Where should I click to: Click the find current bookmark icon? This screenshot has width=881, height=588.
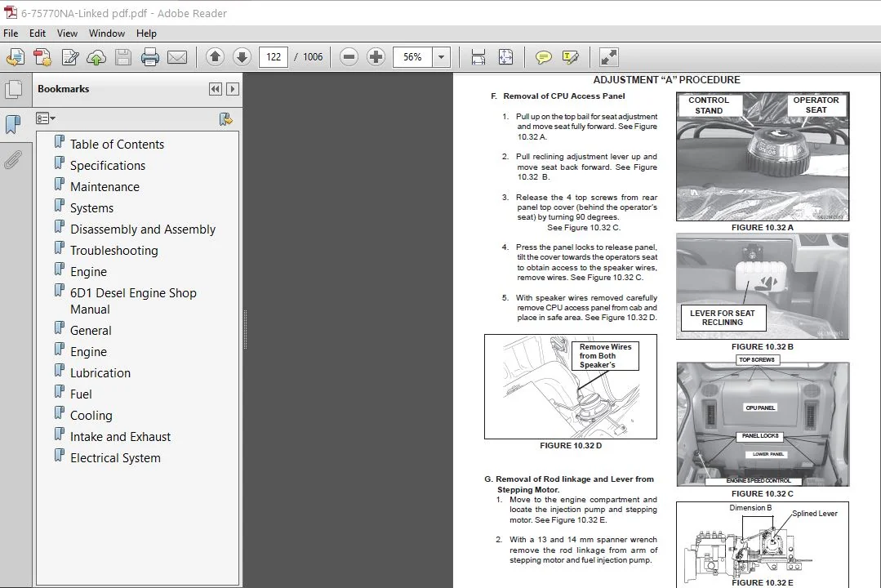point(226,118)
